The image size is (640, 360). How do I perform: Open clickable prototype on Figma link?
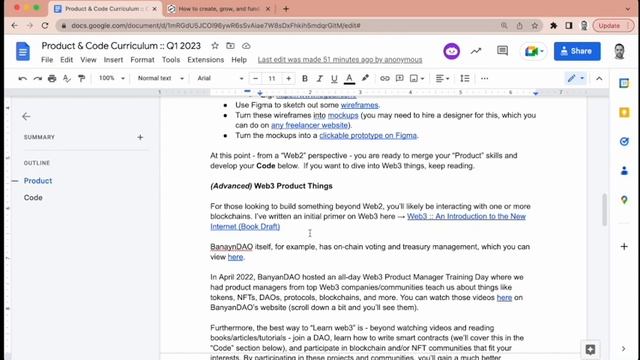(368, 136)
